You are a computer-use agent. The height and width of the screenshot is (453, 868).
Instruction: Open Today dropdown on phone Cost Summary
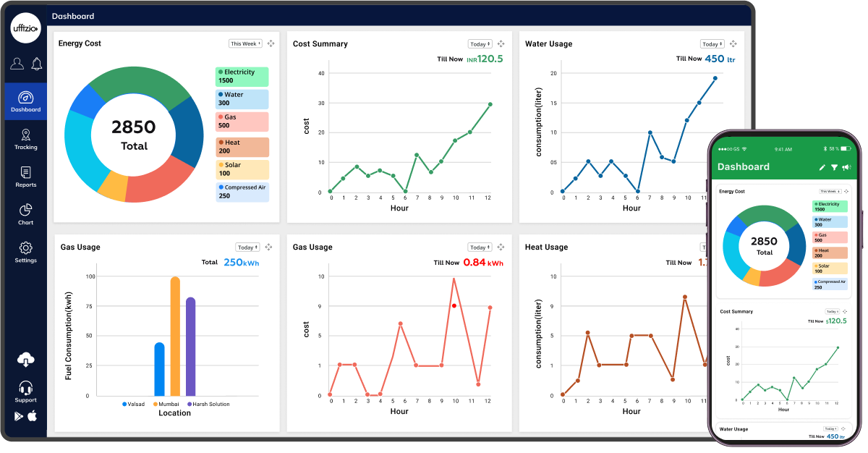(833, 311)
